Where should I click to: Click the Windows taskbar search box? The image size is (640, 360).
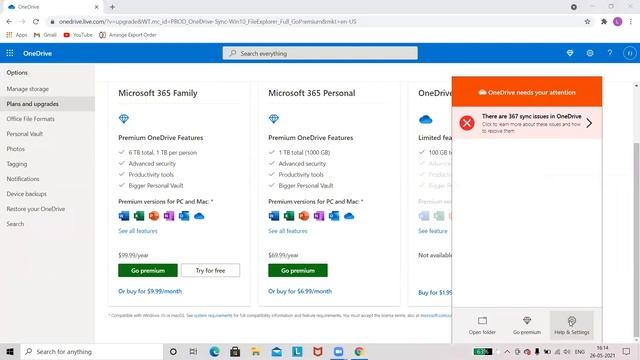91,351
